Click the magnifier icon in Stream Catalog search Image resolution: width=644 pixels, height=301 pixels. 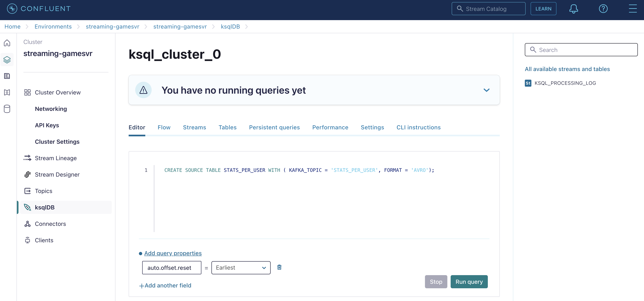pyautogui.click(x=460, y=9)
